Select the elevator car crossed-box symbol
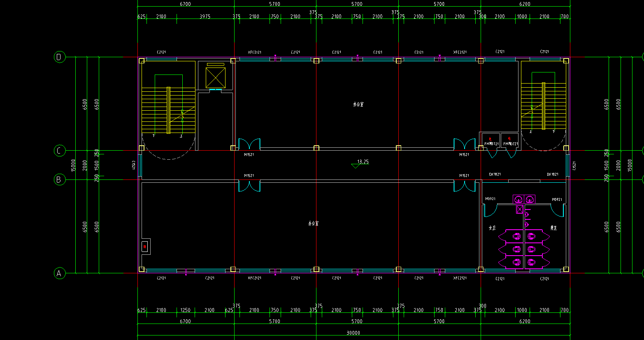 [216, 78]
